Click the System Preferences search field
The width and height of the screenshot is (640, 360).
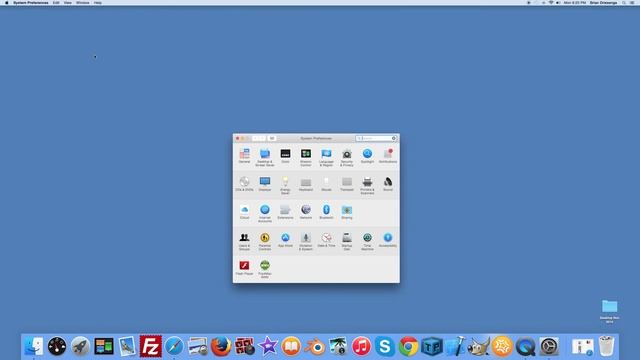click(x=376, y=138)
